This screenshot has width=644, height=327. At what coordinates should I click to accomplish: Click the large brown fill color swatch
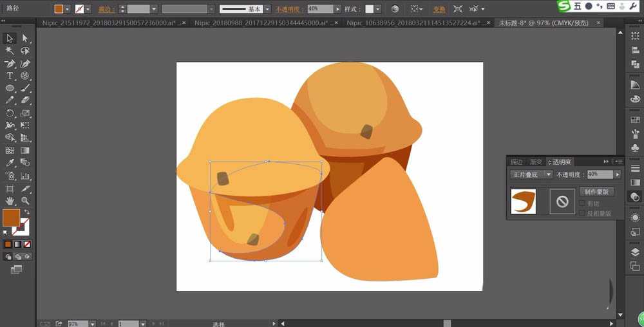pyautogui.click(x=11, y=218)
